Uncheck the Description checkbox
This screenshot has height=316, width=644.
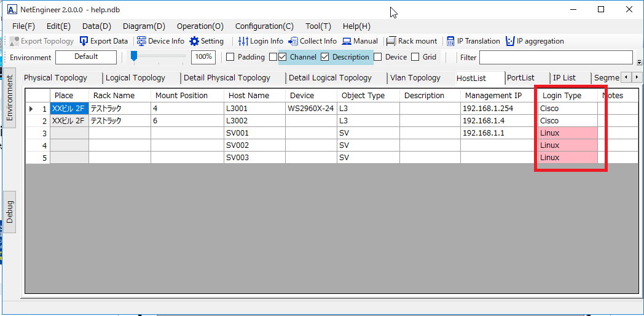coord(325,57)
